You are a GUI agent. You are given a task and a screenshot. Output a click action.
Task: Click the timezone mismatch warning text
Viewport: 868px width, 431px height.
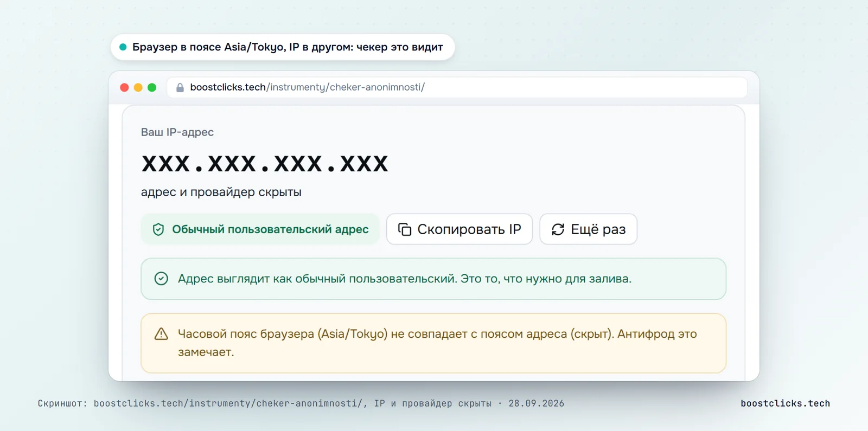point(437,343)
